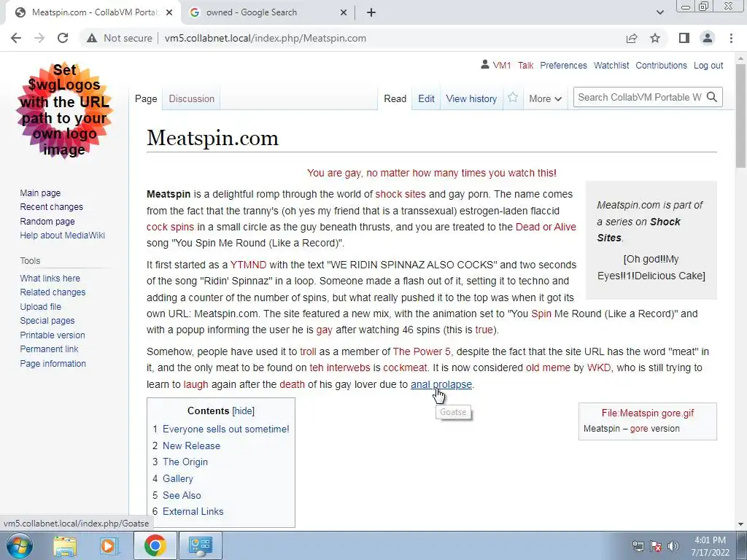
Task: Reload the current page
Action: tap(63, 38)
